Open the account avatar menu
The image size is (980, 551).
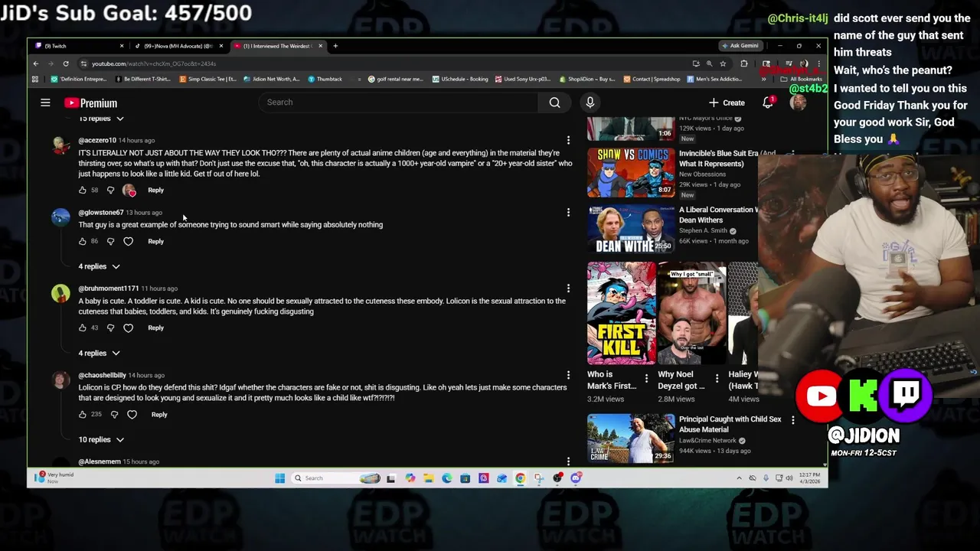(x=798, y=103)
